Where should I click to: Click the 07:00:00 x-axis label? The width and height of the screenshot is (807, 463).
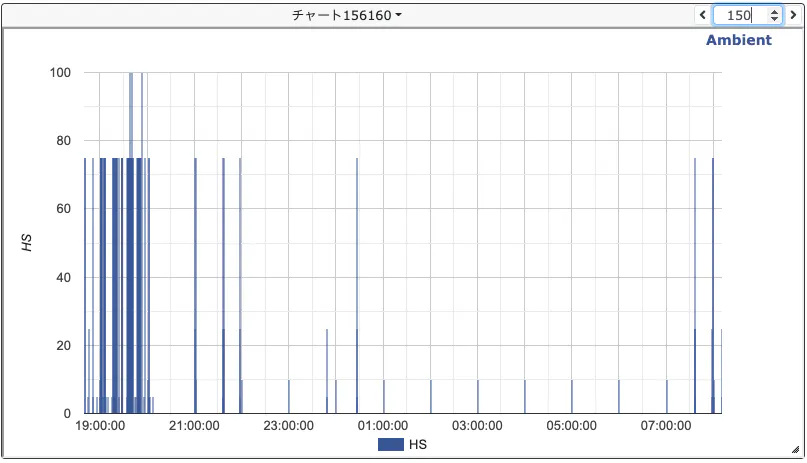pos(667,426)
